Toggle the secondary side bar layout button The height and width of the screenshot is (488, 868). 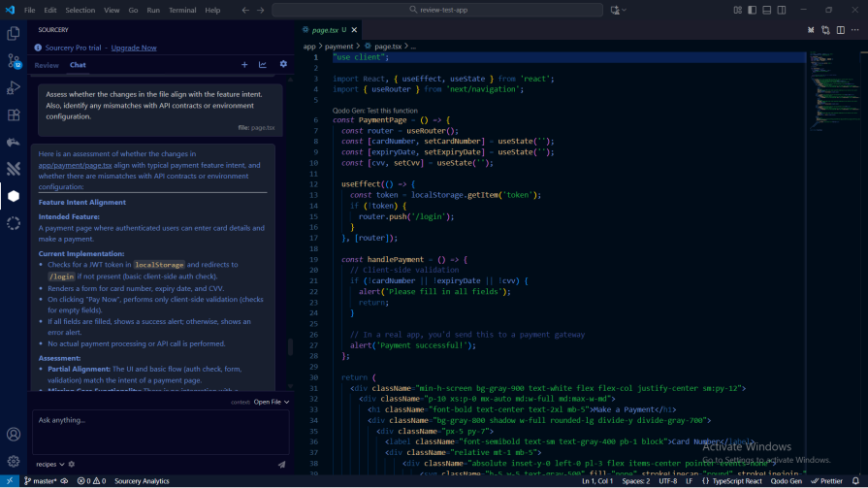point(782,10)
